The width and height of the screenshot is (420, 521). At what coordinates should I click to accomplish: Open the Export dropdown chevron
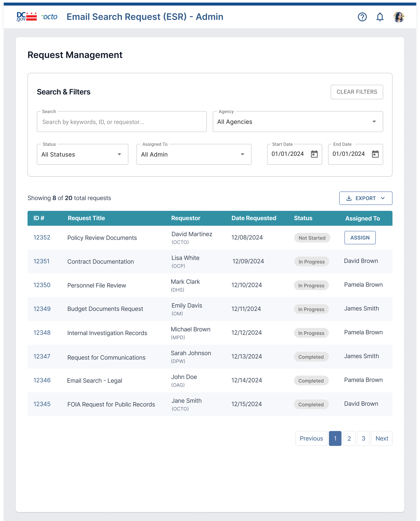tap(383, 198)
